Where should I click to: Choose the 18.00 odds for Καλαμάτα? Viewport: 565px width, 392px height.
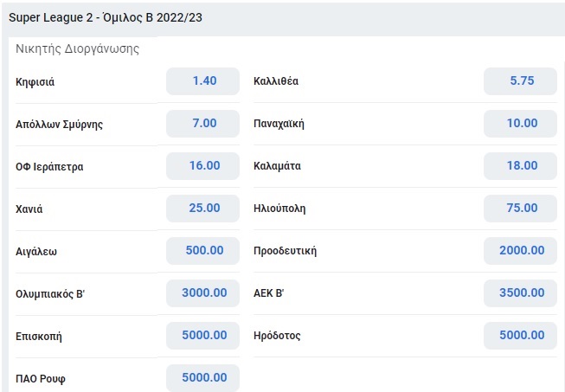coord(520,166)
